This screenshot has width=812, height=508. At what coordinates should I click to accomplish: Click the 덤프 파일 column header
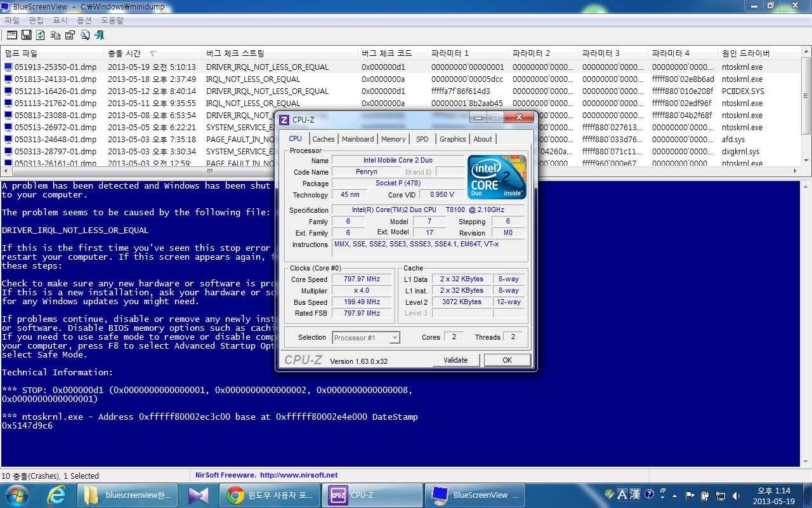point(52,53)
